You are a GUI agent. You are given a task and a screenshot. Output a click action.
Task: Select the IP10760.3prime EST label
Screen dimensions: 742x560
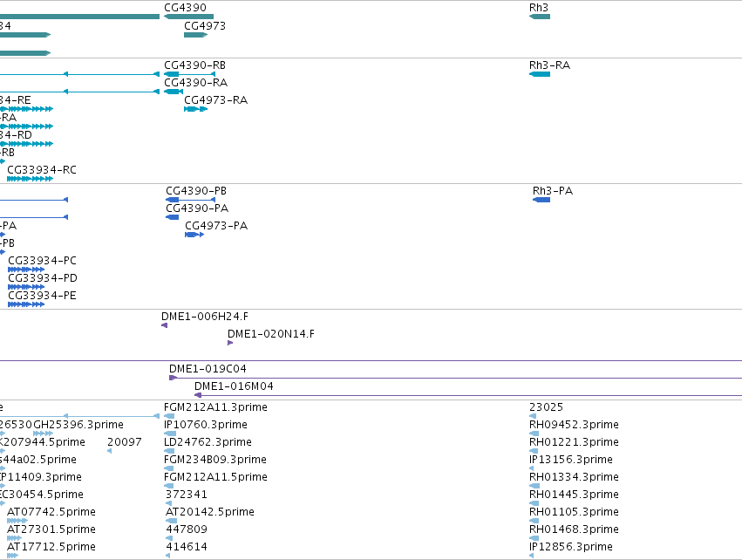(x=206, y=425)
